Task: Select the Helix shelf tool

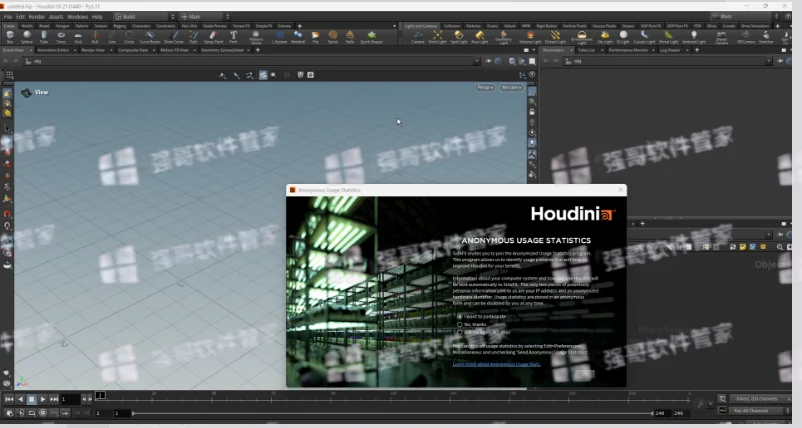Action: (x=350, y=36)
